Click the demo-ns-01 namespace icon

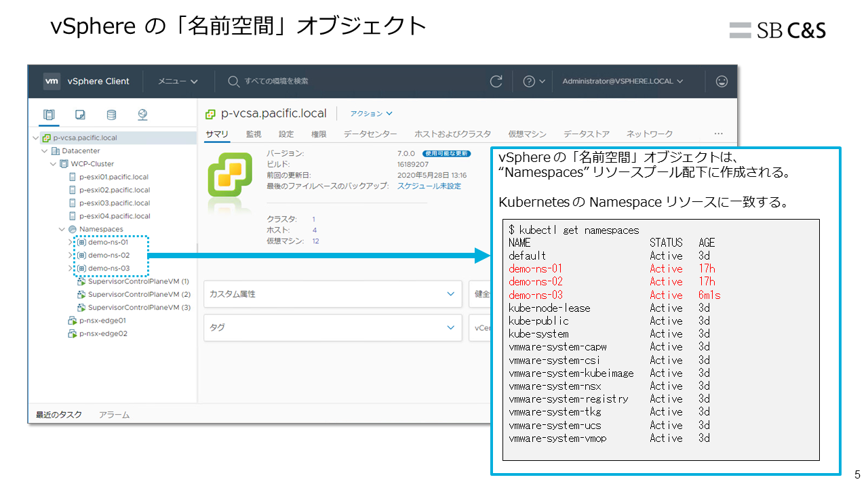click(x=81, y=242)
